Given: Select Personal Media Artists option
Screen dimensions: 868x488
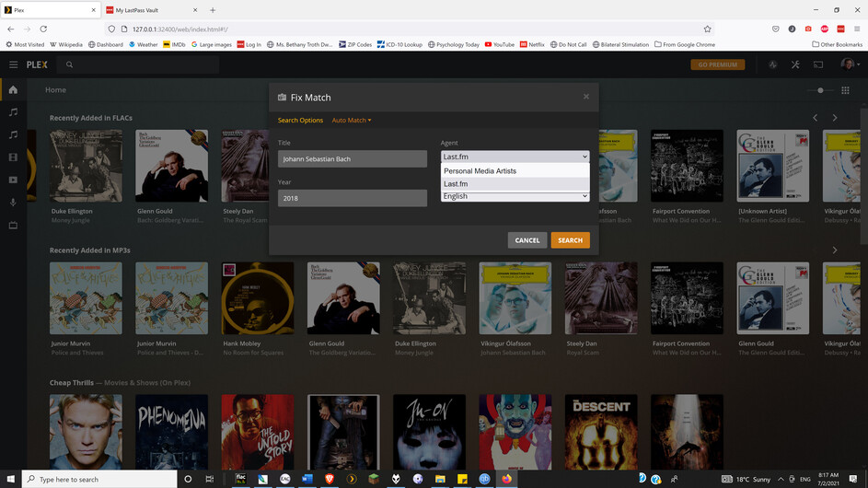Looking at the screenshot, I should click(515, 170).
